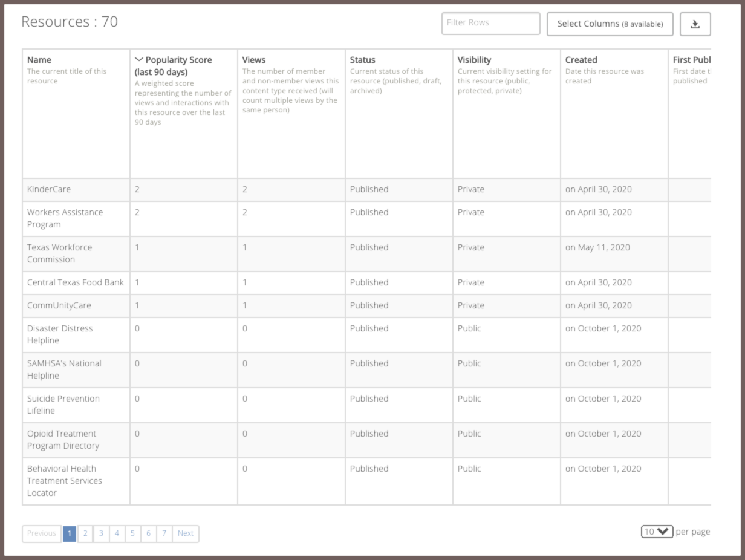Click the CommUnityCare resource name
The image size is (745, 560).
(x=59, y=305)
